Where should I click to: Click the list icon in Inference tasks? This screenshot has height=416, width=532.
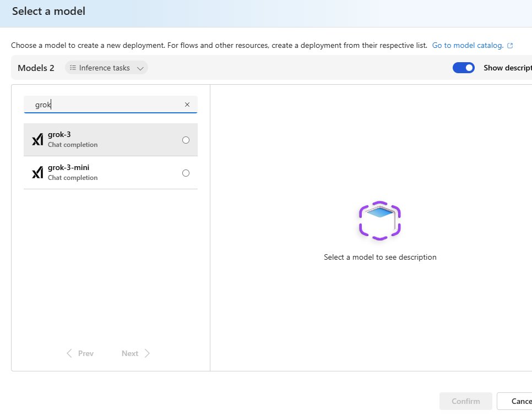(73, 68)
